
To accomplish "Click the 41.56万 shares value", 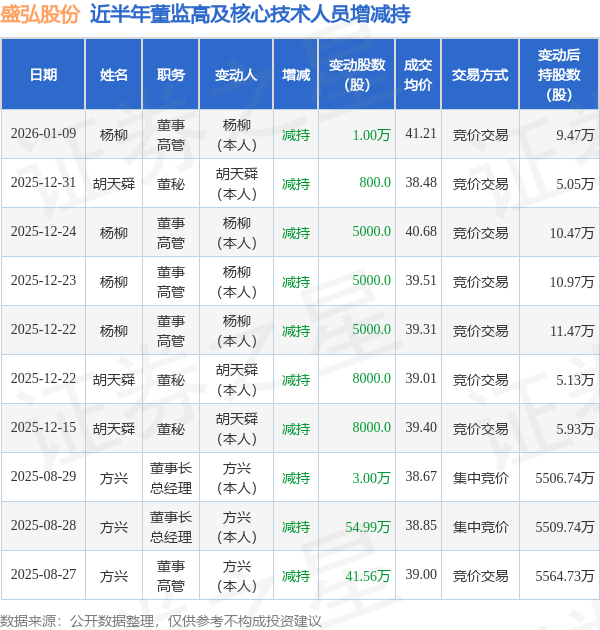I will click(x=368, y=576).
